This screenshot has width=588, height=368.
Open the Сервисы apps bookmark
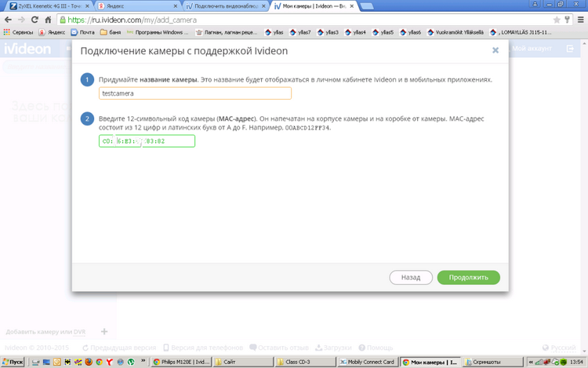(x=18, y=32)
